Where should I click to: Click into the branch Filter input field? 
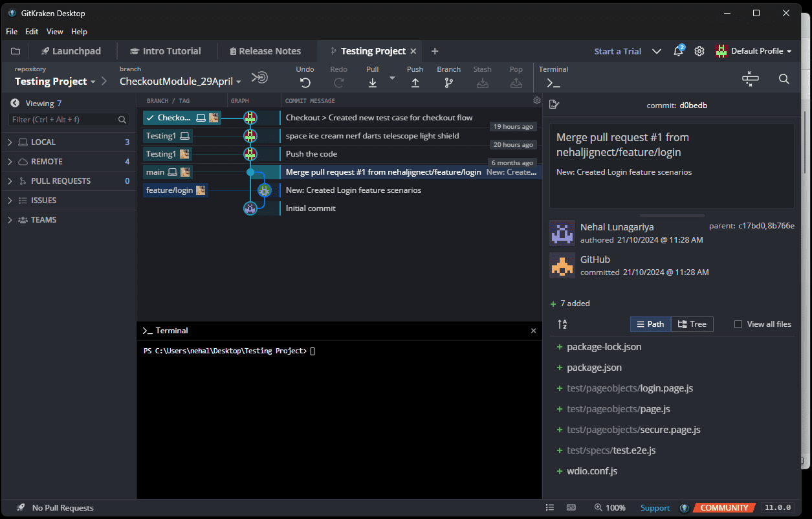[69, 120]
